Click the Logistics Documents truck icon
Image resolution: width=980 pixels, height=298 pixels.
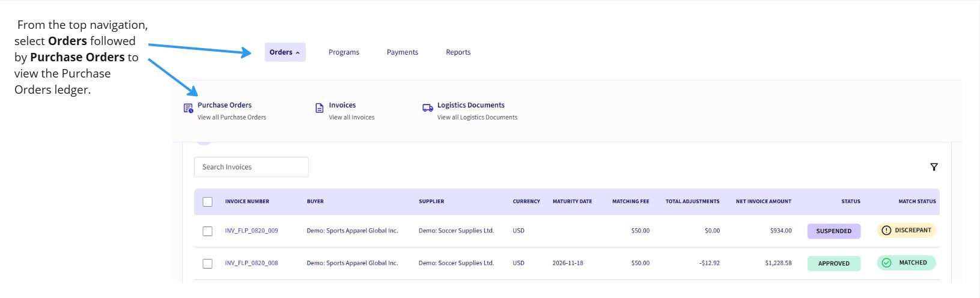coord(428,108)
